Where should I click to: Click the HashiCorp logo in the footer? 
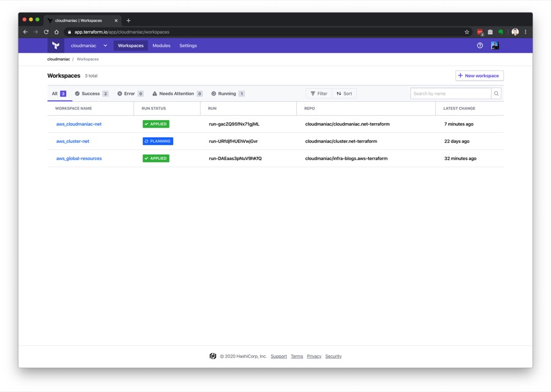coord(212,356)
